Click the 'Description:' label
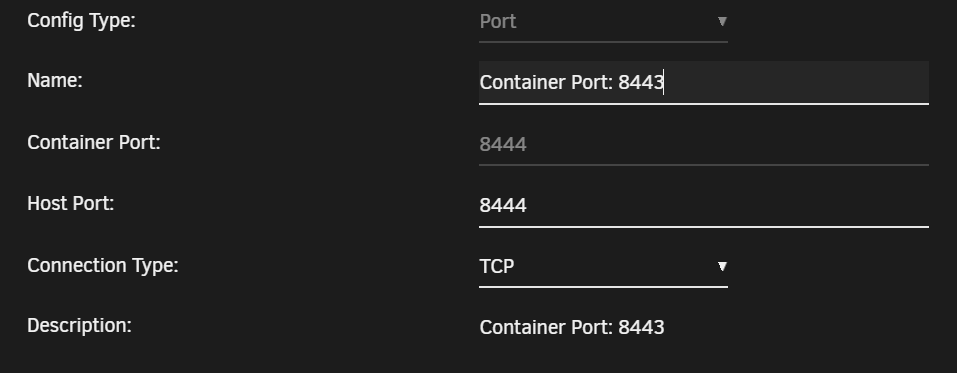 click(x=79, y=326)
